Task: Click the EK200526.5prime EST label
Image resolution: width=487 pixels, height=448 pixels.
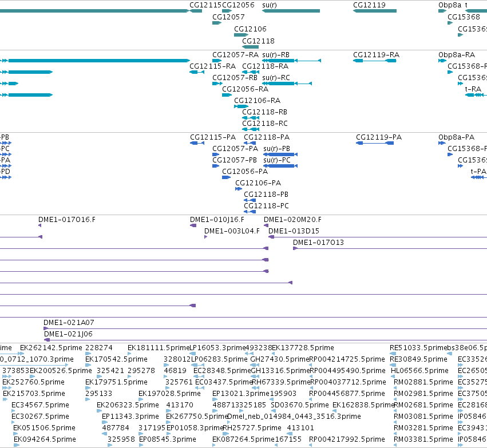Action: pos(61,371)
